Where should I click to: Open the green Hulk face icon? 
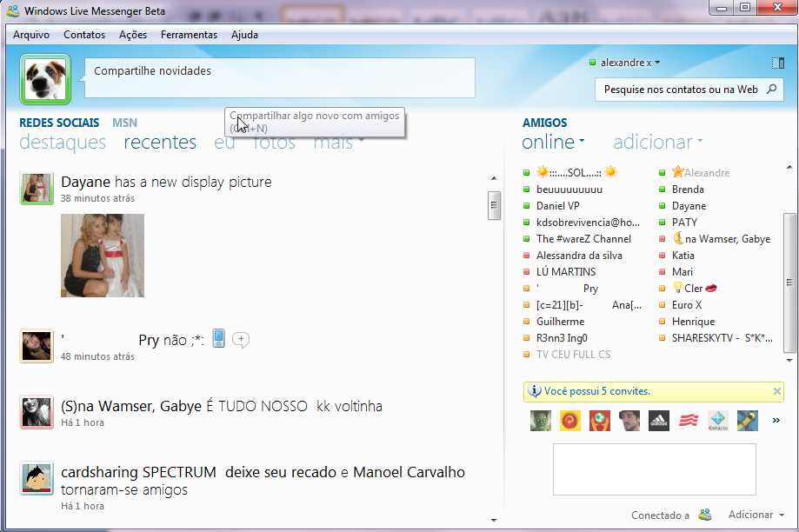[541, 421]
